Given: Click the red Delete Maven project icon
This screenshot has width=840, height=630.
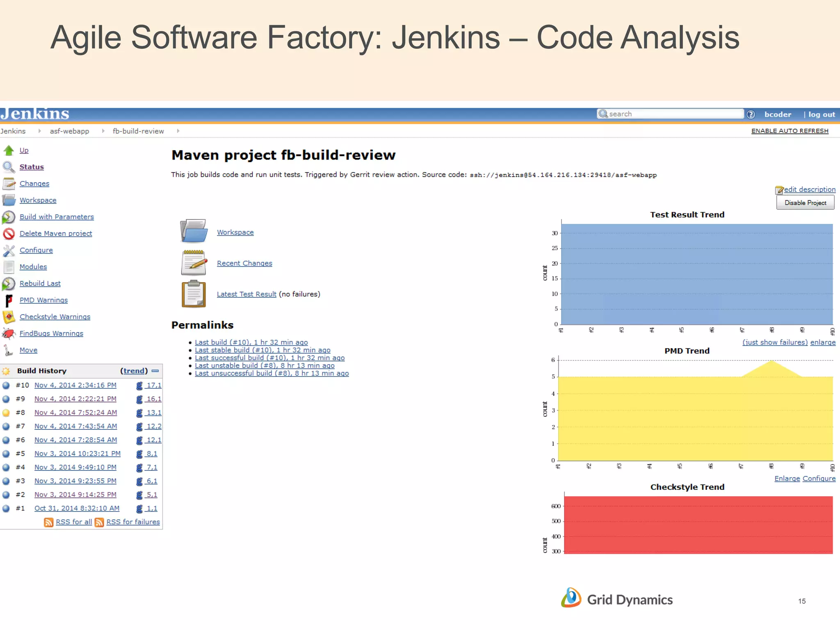Looking at the screenshot, I should click(x=9, y=234).
